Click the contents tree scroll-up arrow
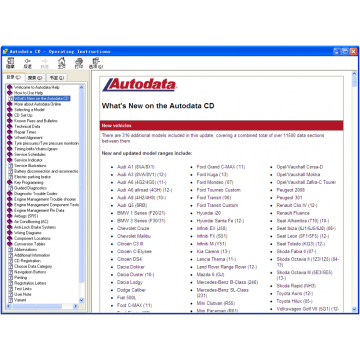The height and width of the screenshot is (360, 360). pyautogui.click(x=81, y=87)
